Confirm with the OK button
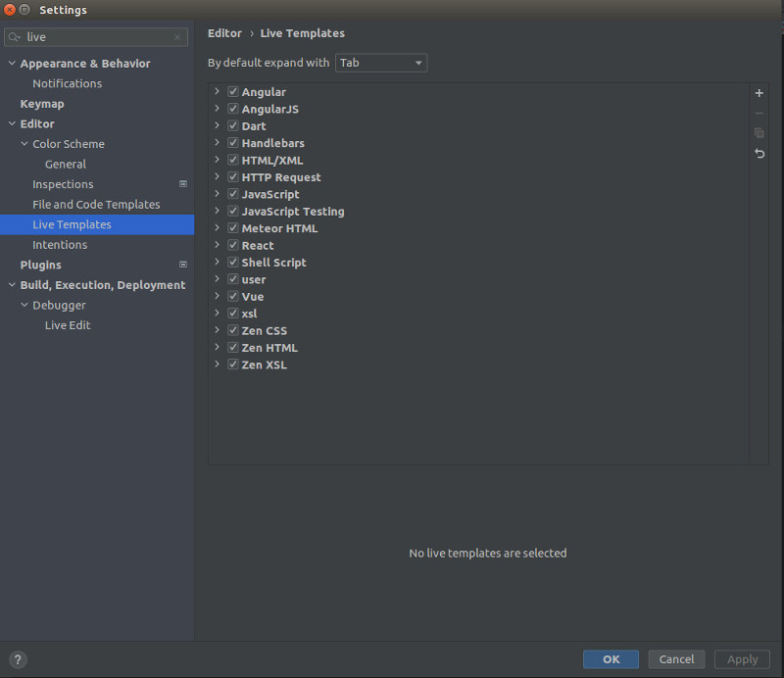 click(x=611, y=658)
